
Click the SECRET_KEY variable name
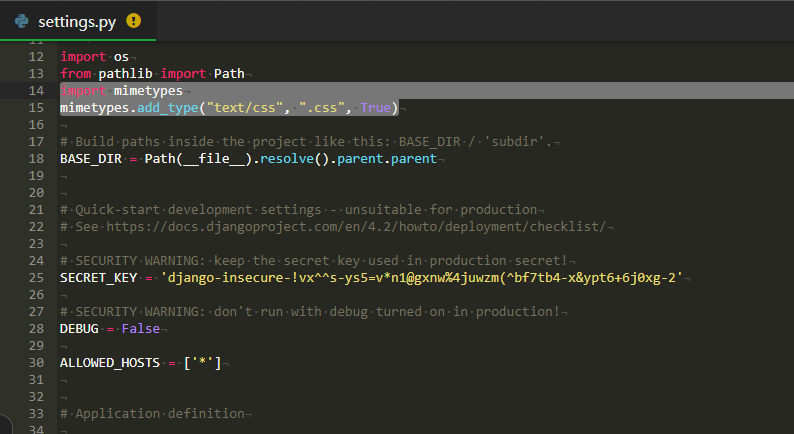click(98, 278)
